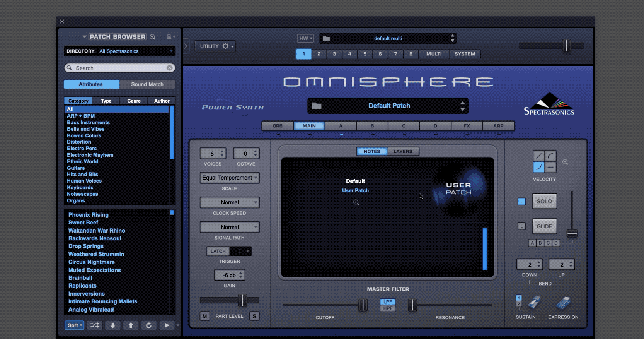The image size is (644, 339).
Task: Open the Signal Path Normal dropdown
Action: click(x=229, y=227)
